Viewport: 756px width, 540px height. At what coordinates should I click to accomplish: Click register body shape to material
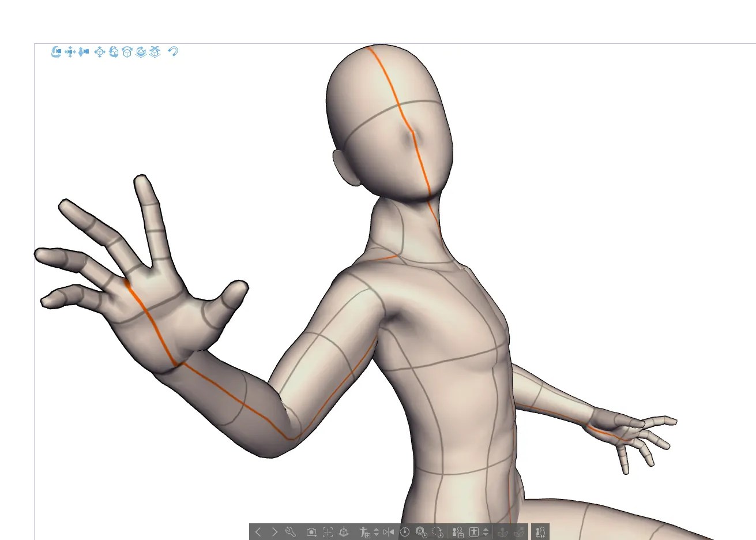(458, 532)
